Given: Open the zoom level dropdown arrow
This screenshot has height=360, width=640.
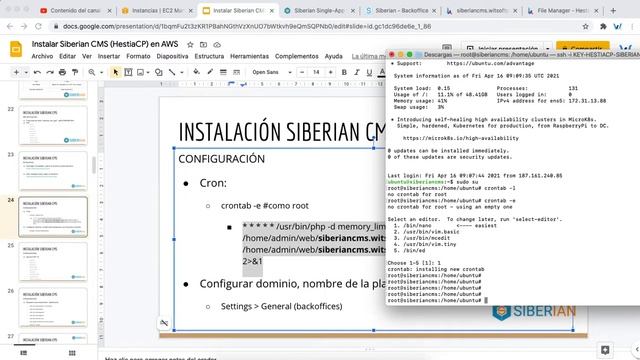Looking at the screenshot, I should (x=101, y=72).
